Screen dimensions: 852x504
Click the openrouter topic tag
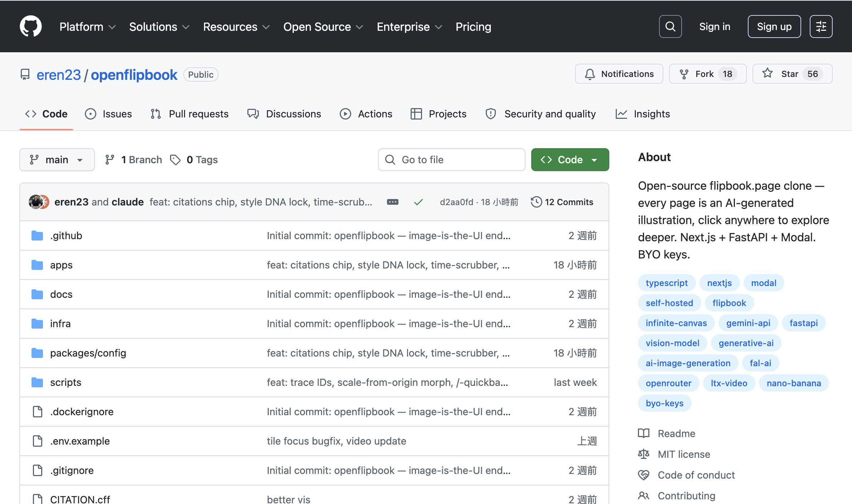coord(668,383)
